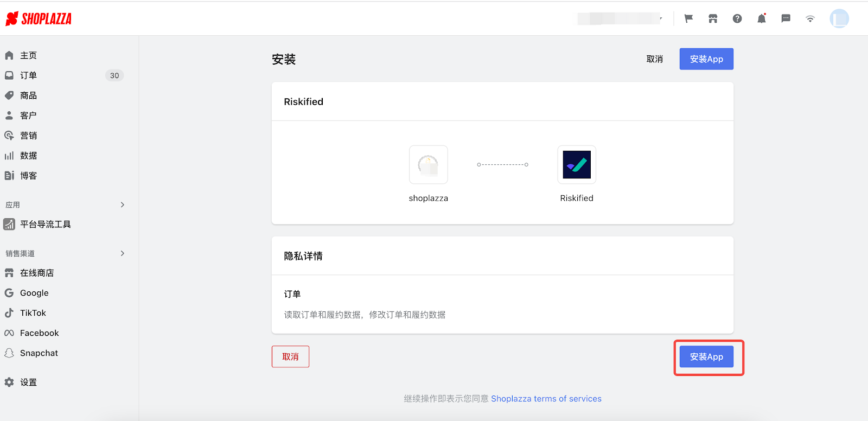Open the help question mark icon

click(x=737, y=18)
